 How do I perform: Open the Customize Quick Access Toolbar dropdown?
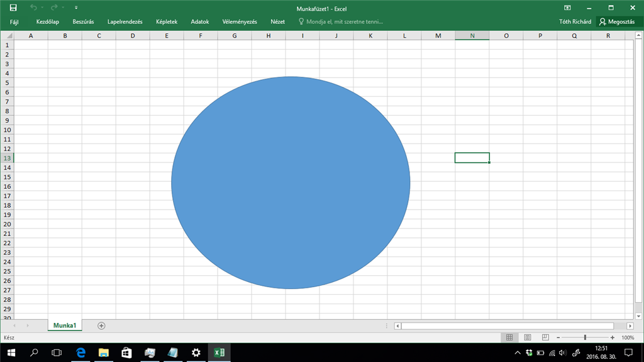pos(76,8)
